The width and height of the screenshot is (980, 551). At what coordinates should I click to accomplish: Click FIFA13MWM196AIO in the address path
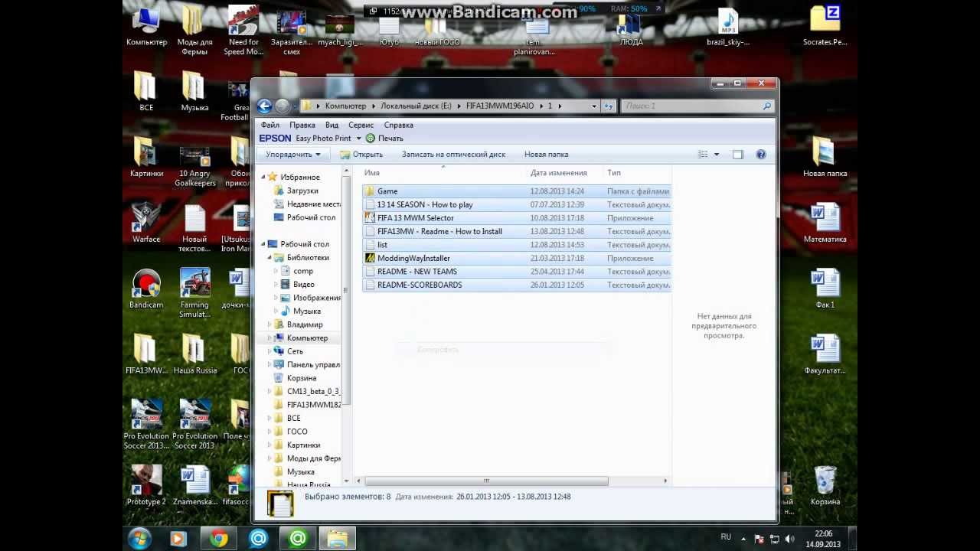point(500,106)
